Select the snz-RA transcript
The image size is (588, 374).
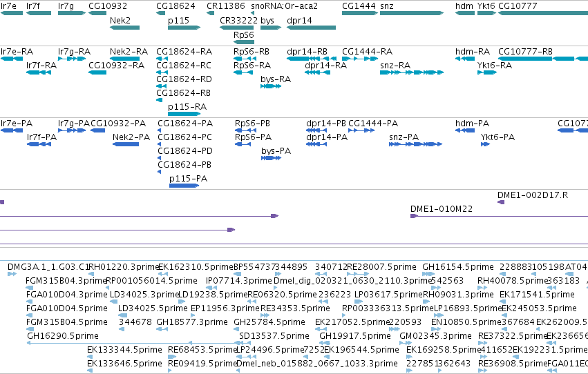[412, 72]
